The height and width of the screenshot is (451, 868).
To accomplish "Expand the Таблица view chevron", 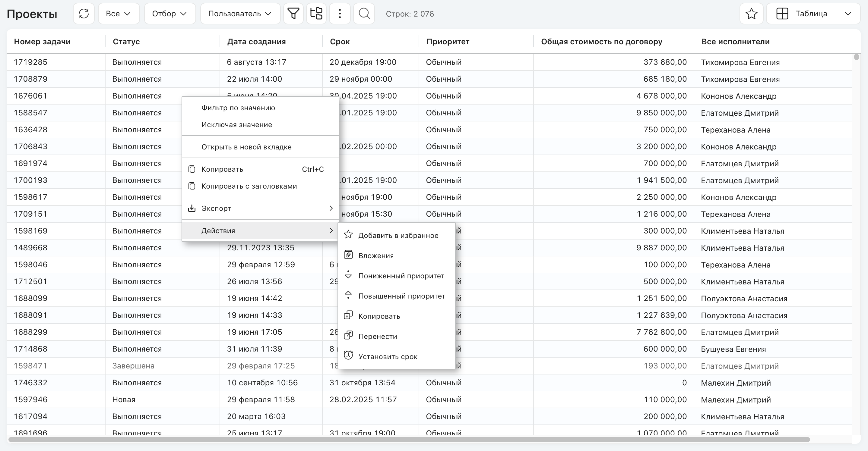I will [x=848, y=14].
